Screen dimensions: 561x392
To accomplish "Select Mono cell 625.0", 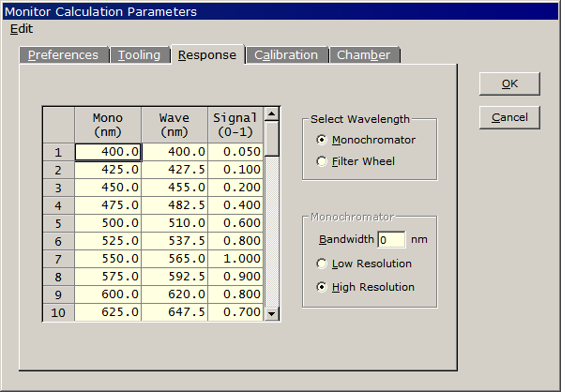I will (108, 312).
